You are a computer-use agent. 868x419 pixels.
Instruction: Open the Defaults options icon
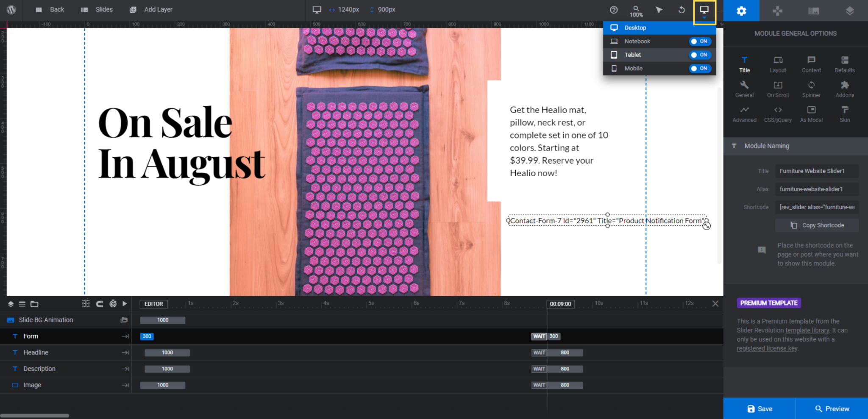[845, 64]
